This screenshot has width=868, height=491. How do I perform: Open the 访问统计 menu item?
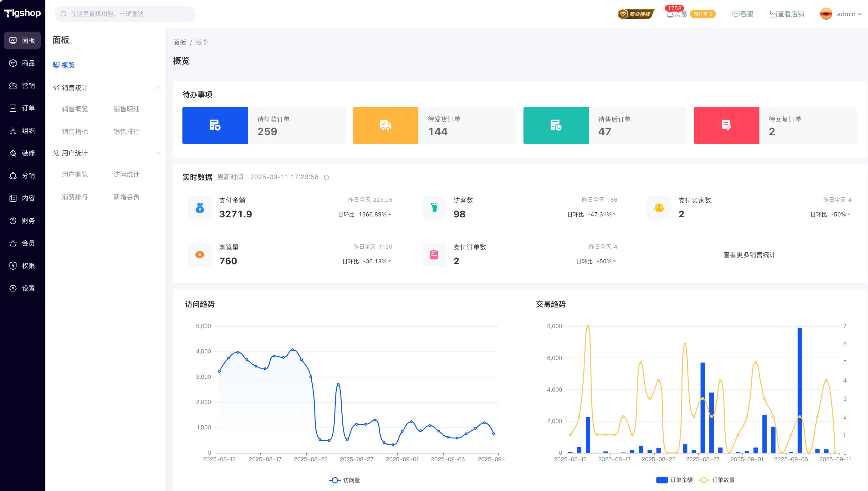pos(126,174)
